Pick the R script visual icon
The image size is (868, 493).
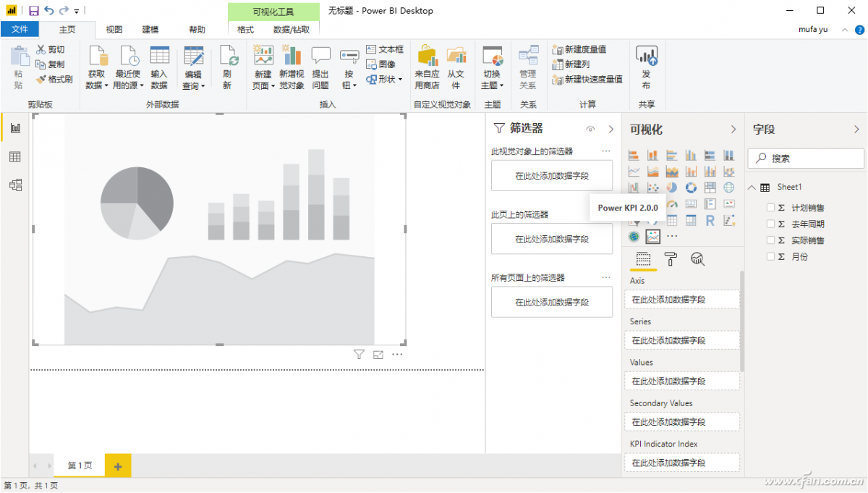(x=710, y=221)
